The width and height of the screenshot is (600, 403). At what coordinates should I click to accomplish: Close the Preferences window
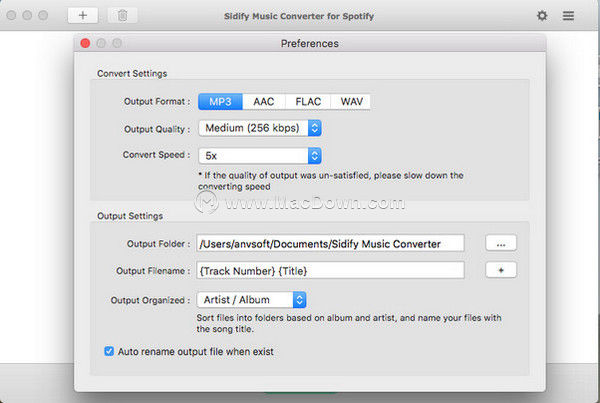[85, 43]
